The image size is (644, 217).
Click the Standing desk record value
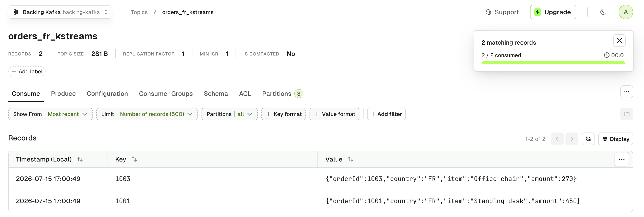pos(453,201)
